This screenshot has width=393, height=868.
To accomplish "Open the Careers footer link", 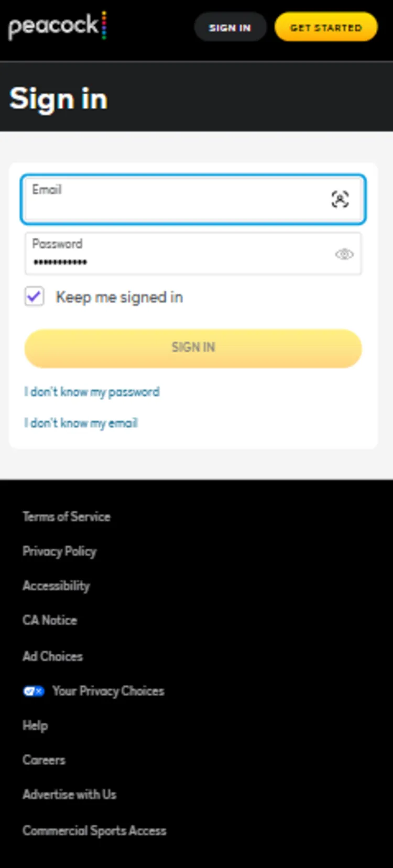I will 44,760.
